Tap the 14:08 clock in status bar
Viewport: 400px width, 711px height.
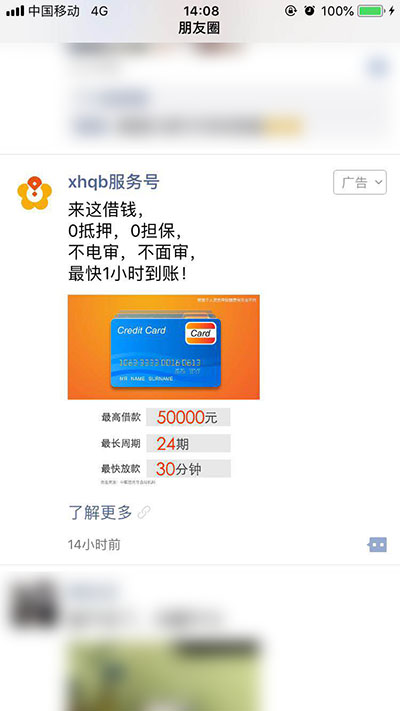[201, 10]
